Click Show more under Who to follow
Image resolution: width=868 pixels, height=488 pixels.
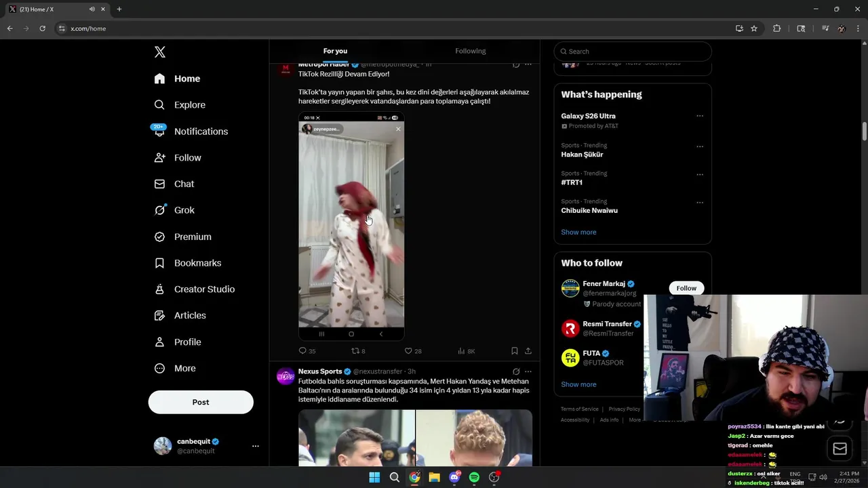point(578,384)
